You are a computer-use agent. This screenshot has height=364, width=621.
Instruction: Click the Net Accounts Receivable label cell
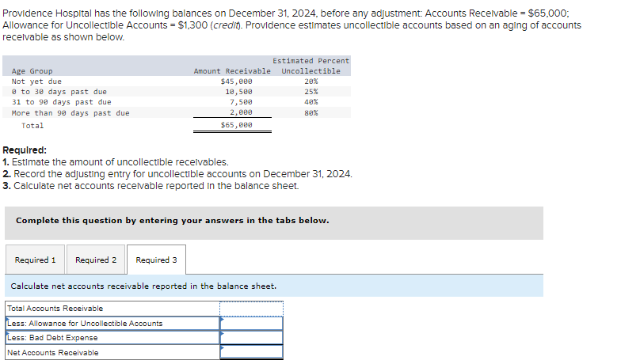click(112, 352)
